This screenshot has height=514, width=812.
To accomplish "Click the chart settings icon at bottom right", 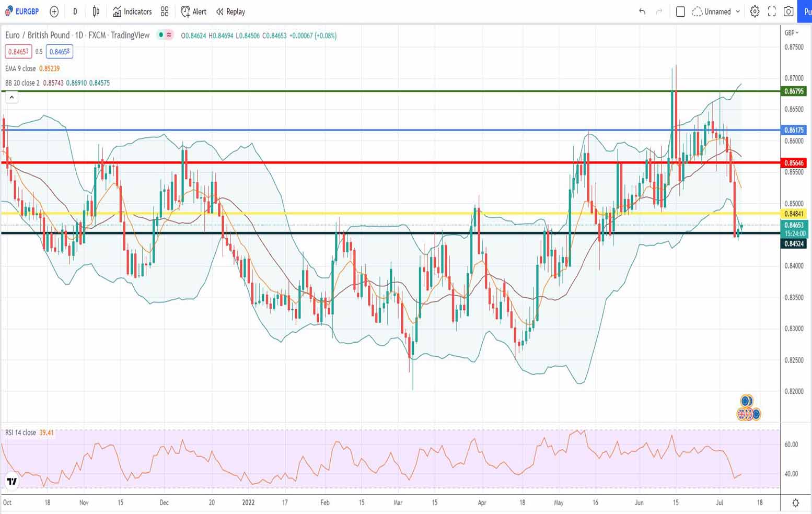I will [795, 503].
